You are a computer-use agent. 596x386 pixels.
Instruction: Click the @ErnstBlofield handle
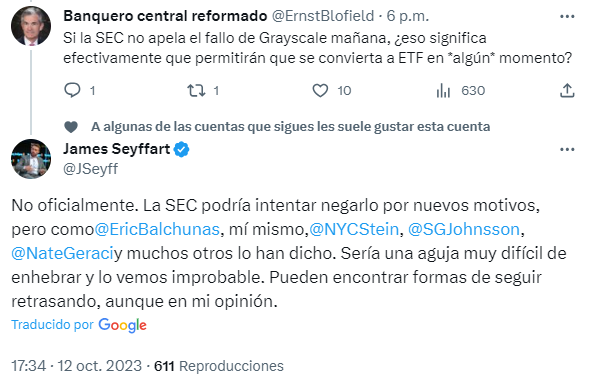323,16
